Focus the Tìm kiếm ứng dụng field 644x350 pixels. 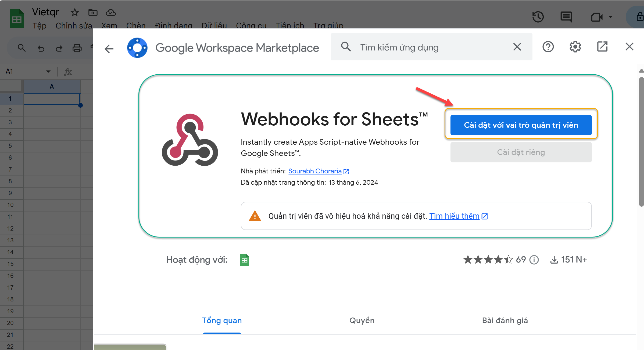[x=430, y=47]
